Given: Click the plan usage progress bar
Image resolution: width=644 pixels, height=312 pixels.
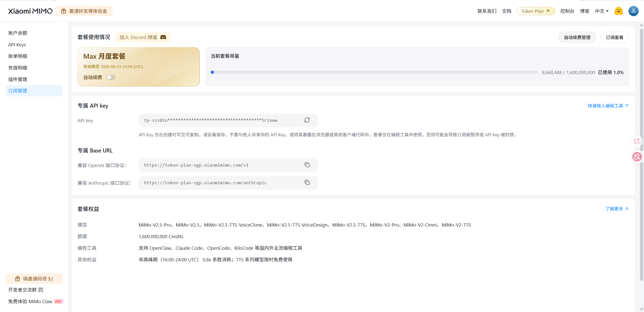Looking at the screenshot, I should click(x=374, y=72).
